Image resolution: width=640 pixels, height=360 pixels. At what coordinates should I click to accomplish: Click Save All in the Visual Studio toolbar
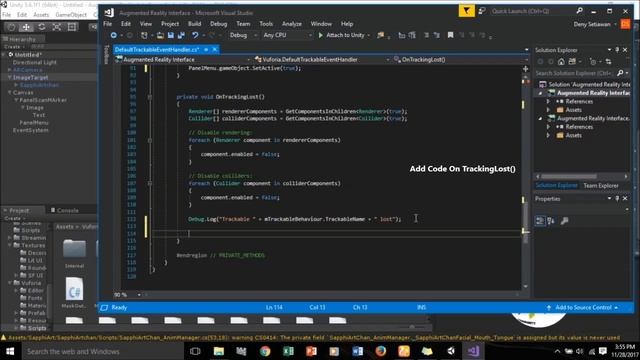point(181,36)
